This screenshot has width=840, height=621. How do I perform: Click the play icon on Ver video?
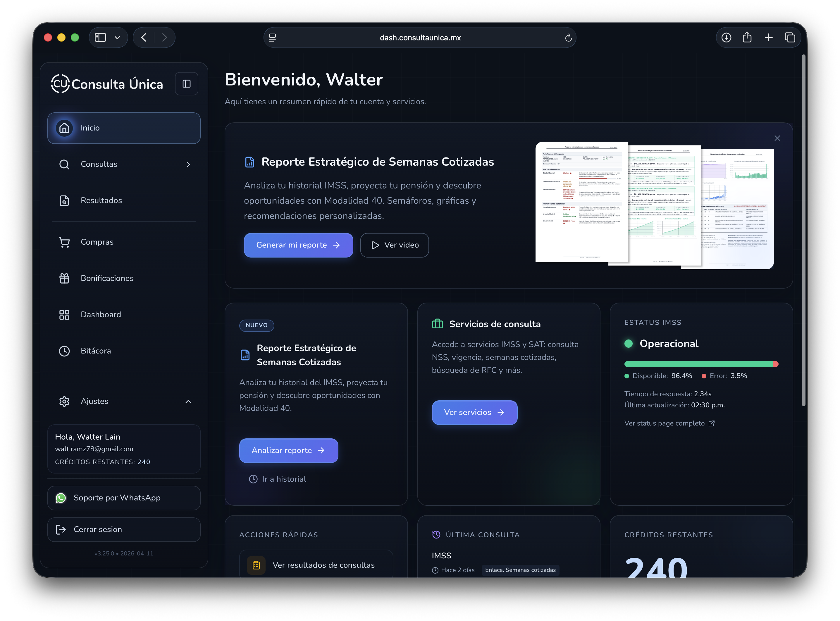click(375, 245)
